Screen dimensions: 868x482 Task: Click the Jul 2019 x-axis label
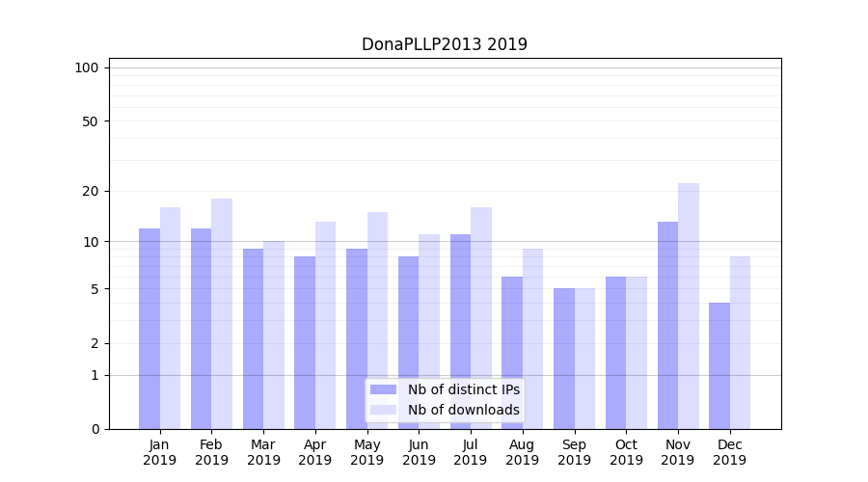[x=471, y=452]
